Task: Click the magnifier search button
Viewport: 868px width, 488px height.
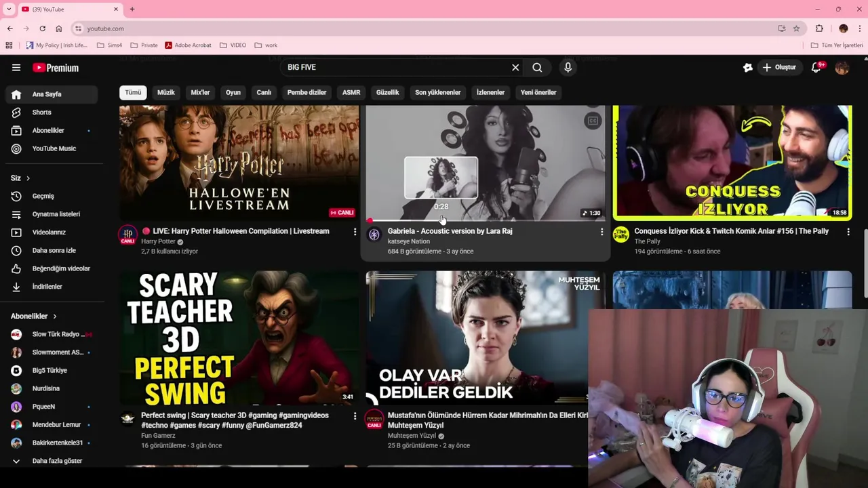Action: click(x=537, y=67)
